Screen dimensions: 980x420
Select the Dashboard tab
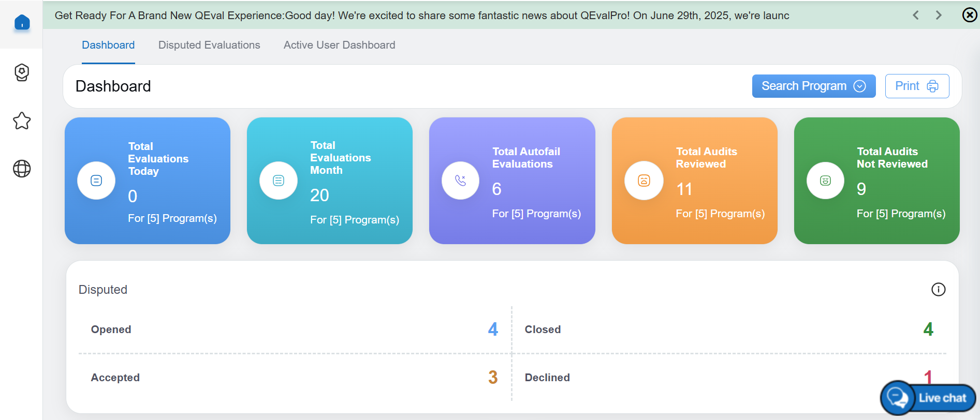108,45
